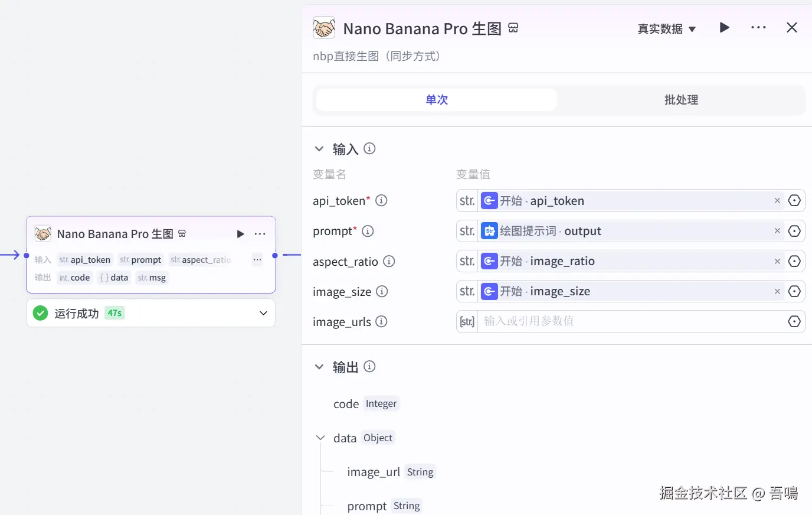Click the aspect_ratio value field showing image_ratio
The height and width of the screenshot is (515, 812).
coord(631,261)
